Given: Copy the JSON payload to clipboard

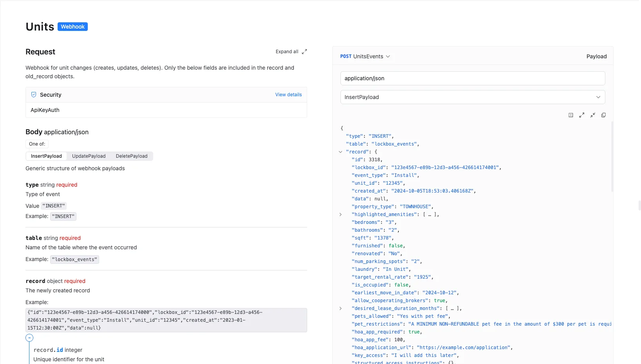Looking at the screenshot, I should 603,115.
